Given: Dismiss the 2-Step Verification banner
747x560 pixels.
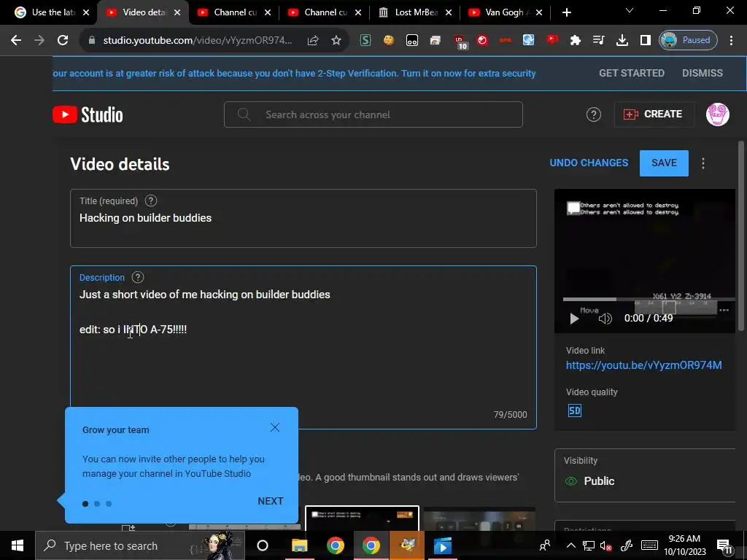Looking at the screenshot, I should tap(703, 74).
